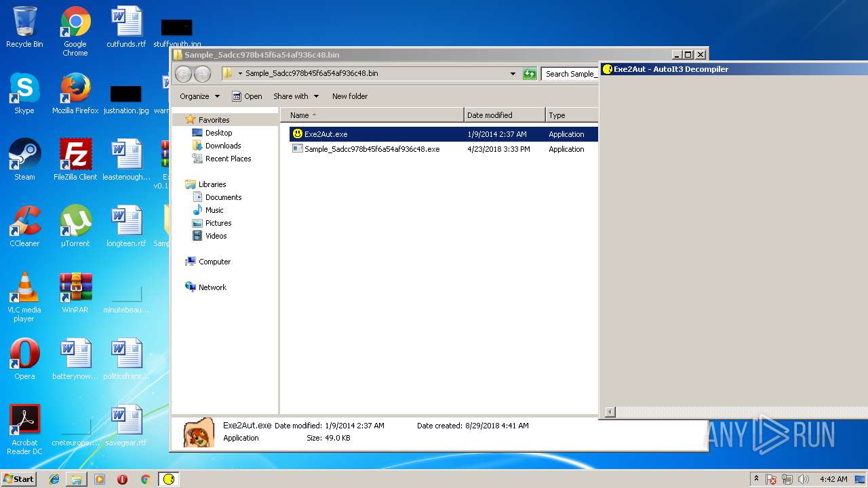868x488 pixels.
Task: Open address bar history dropdown
Action: pyautogui.click(x=513, y=74)
